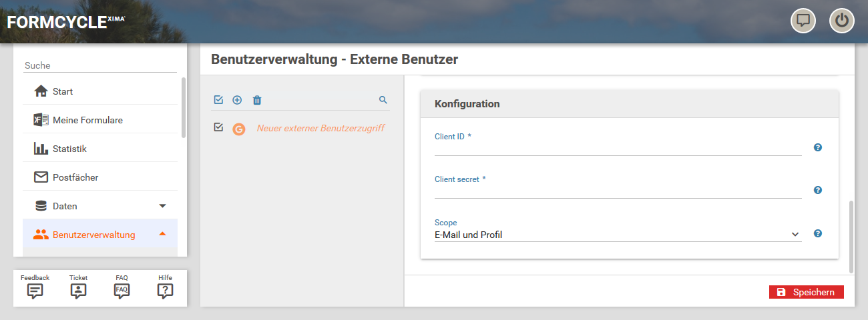Screen dimensions: 868x320
Task: Select Neuer externer Benutzerzugriff entry
Action: (x=320, y=128)
